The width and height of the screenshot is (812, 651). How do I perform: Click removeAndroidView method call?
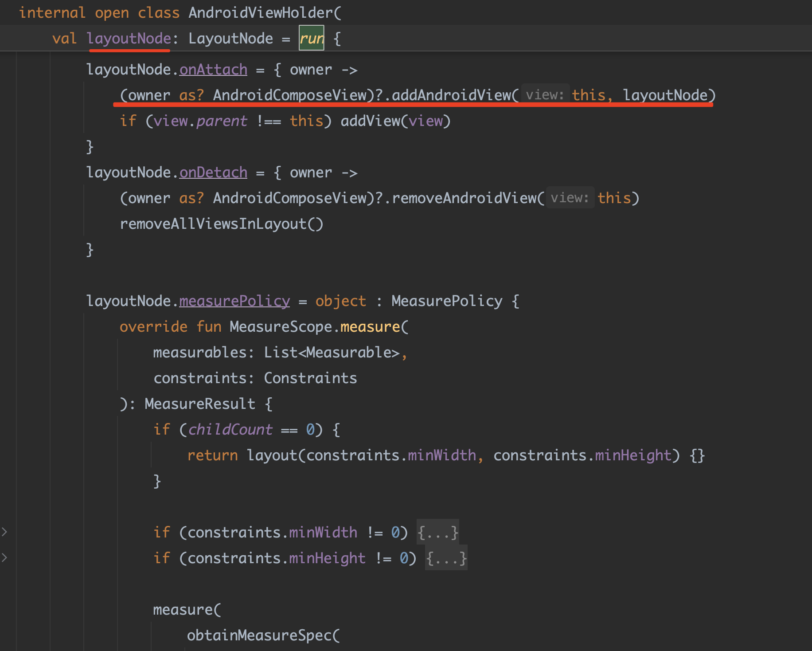tap(464, 198)
